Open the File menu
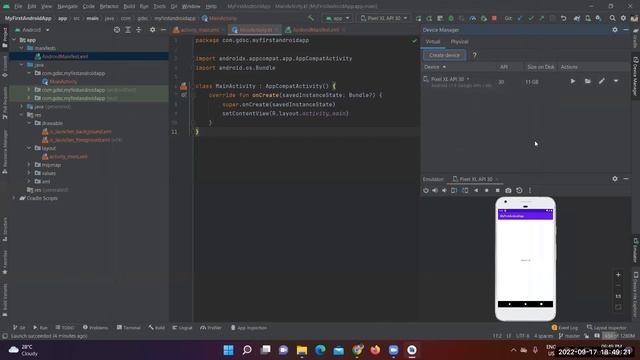 (18, 7)
